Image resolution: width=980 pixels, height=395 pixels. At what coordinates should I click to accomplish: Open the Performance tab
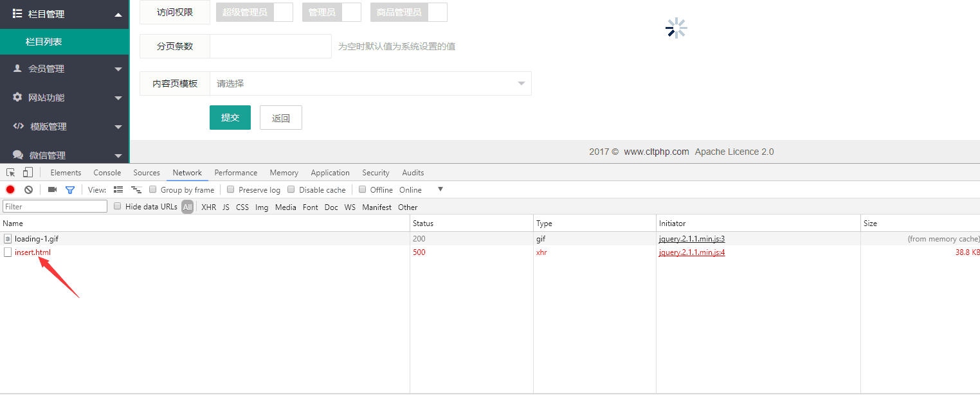coord(236,173)
